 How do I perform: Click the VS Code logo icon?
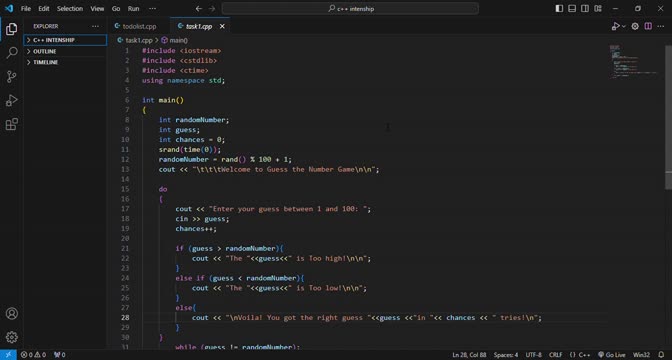tap(9, 8)
